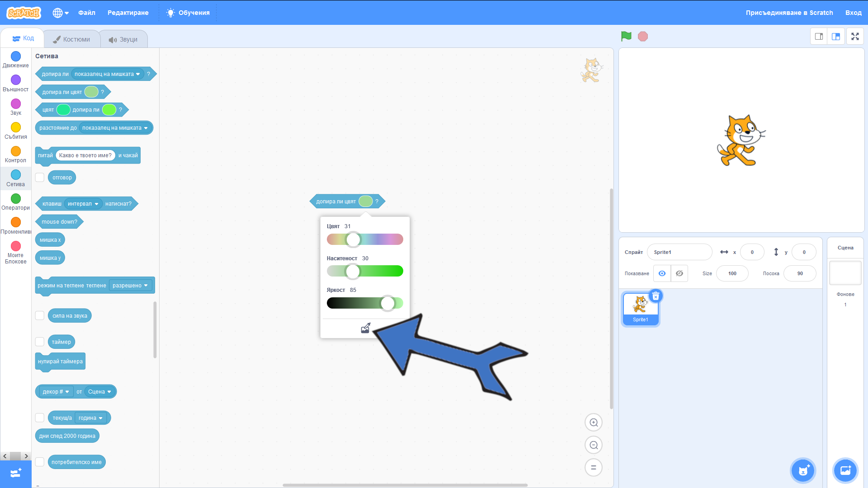
Task: Click the red stop sign icon
Action: tap(642, 36)
